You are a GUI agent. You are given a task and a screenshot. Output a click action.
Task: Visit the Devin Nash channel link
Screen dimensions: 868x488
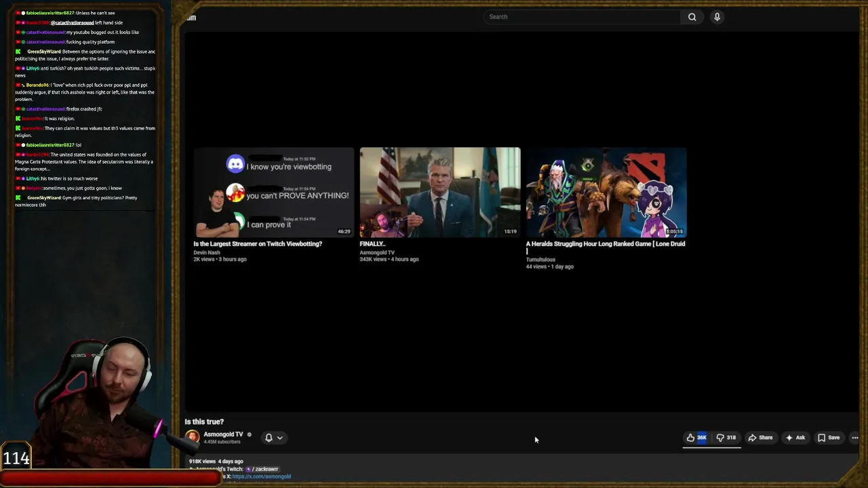207,253
